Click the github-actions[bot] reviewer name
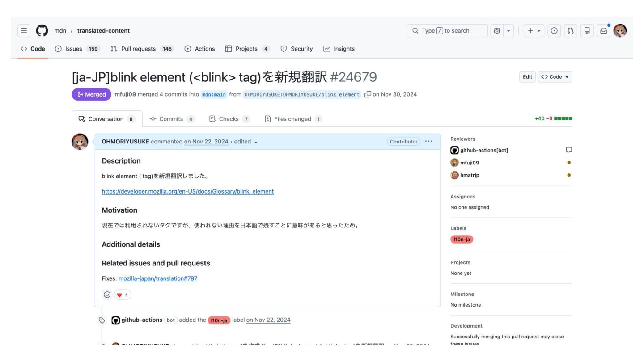The image size is (644, 362). pos(484,150)
